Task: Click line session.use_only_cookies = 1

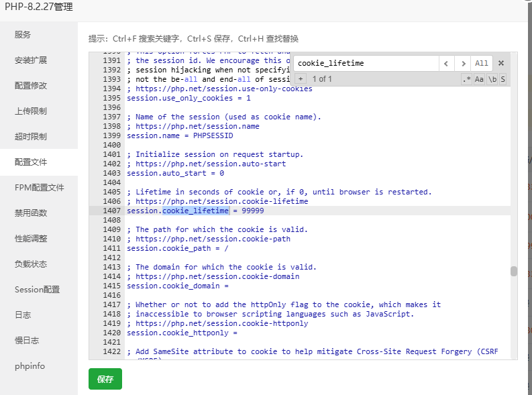Action: tap(189, 98)
